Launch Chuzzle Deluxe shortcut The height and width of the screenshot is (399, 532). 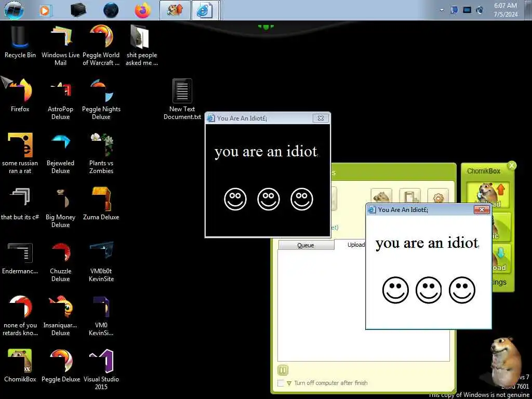point(60,262)
